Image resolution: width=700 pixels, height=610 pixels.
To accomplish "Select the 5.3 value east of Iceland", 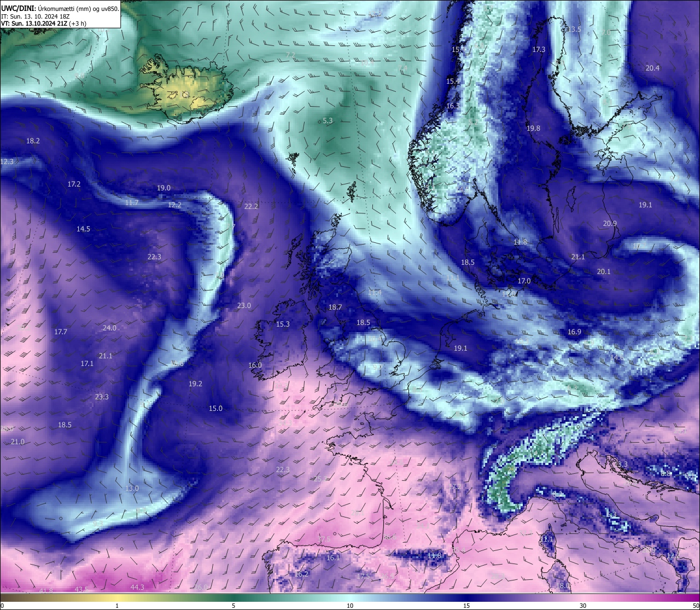I will (328, 121).
